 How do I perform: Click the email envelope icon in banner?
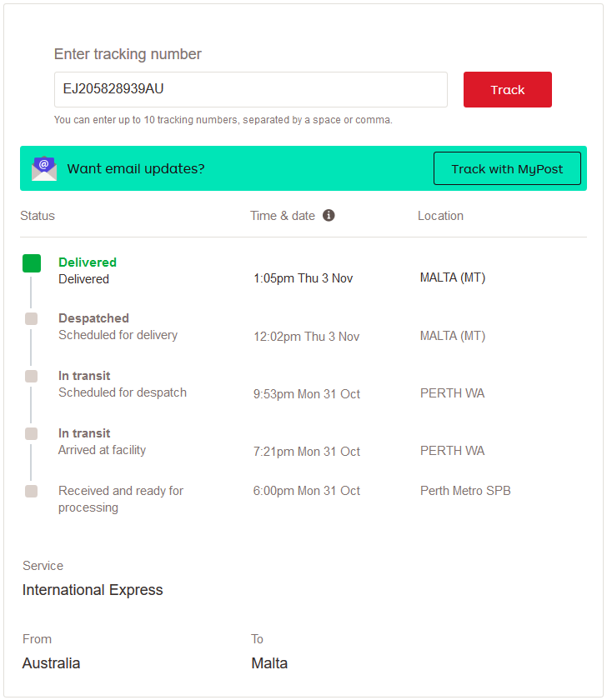[x=43, y=168]
